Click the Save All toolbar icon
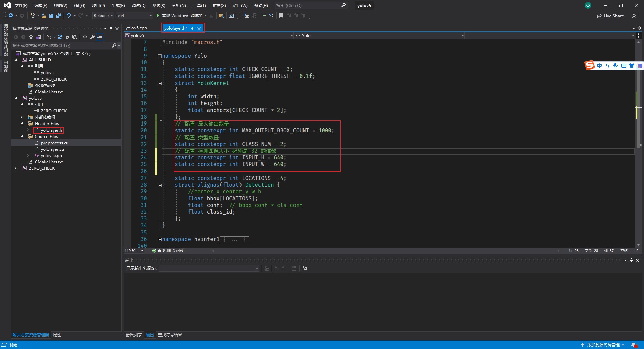The height and width of the screenshot is (349, 644). tap(59, 16)
